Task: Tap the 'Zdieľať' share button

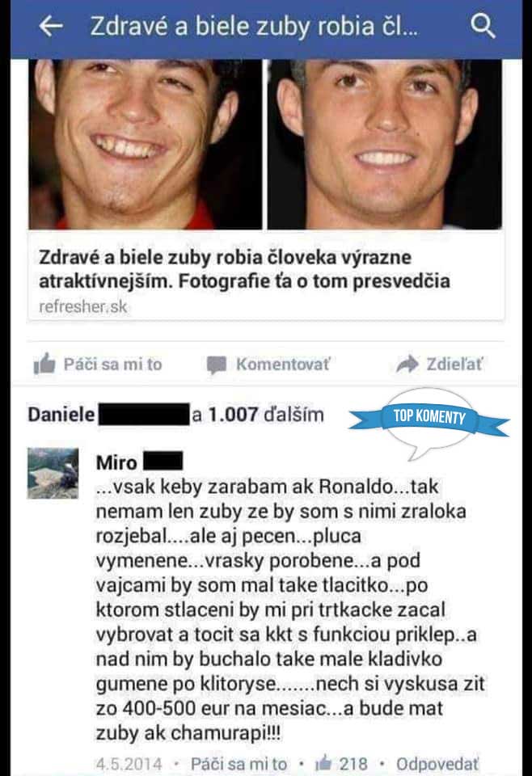Action: tap(454, 365)
